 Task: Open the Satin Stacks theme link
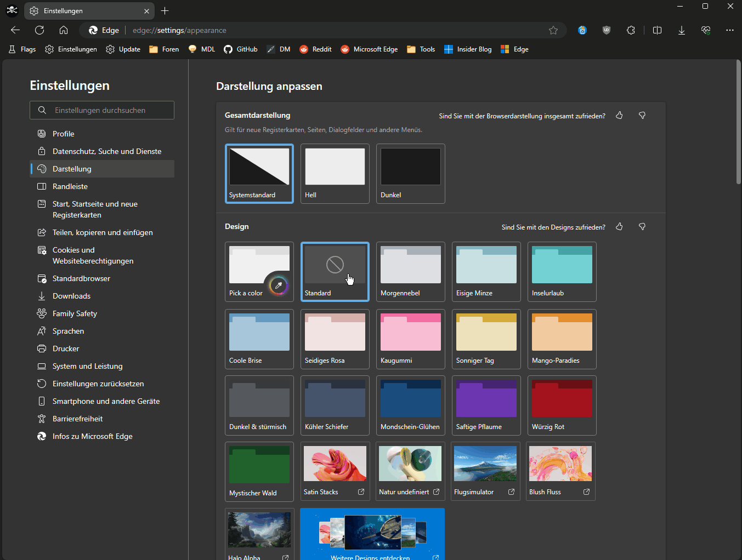click(x=335, y=471)
